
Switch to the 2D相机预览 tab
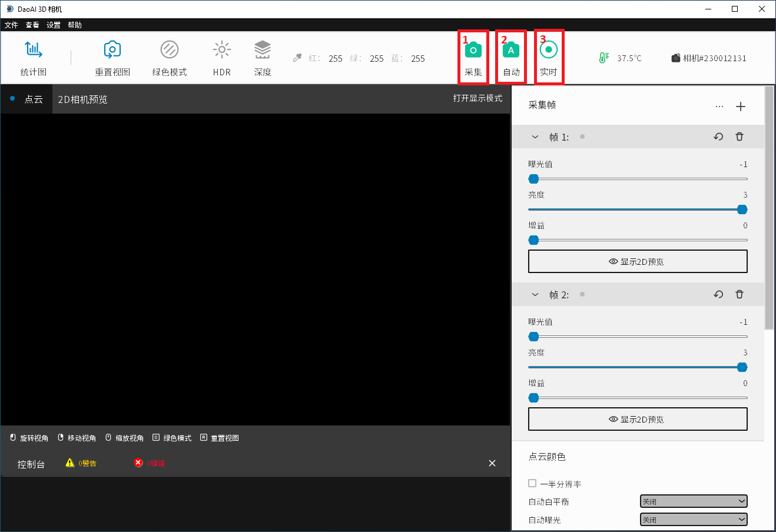83,99
